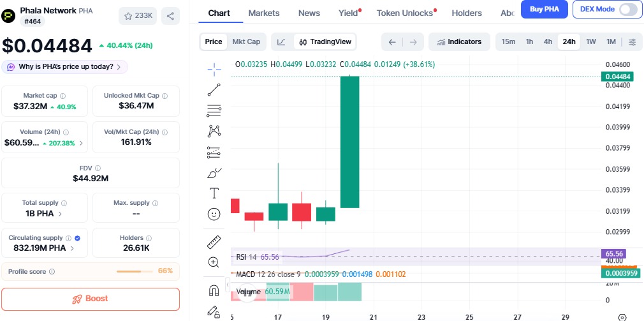Click the Phala Network logo
This screenshot has height=321, width=644.
(x=9, y=16)
